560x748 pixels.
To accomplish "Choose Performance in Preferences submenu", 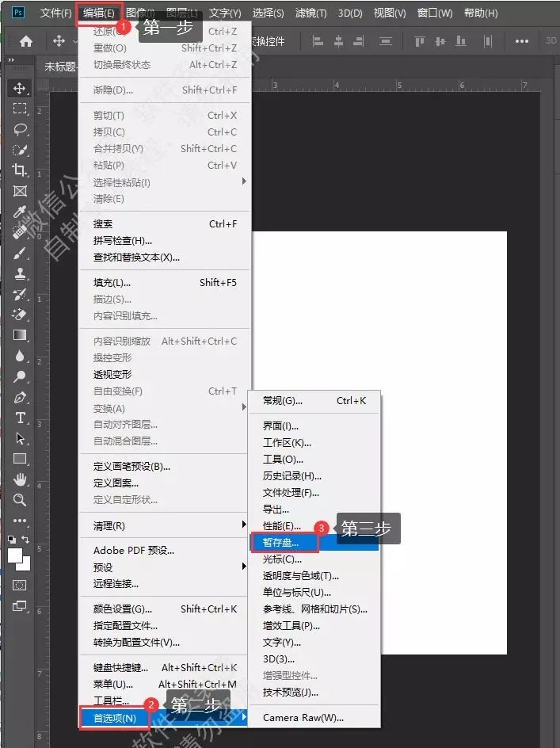I will pyautogui.click(x=314, y=526).
